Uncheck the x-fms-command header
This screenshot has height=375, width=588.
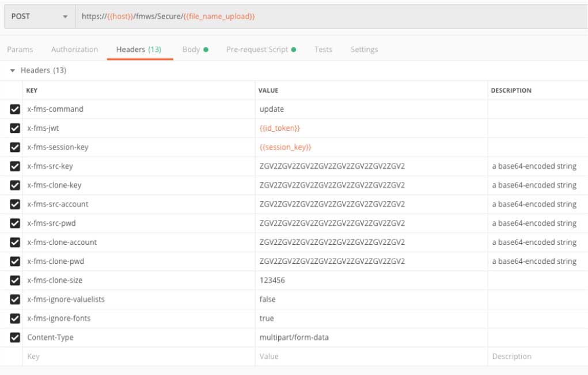tap(15, 109)
